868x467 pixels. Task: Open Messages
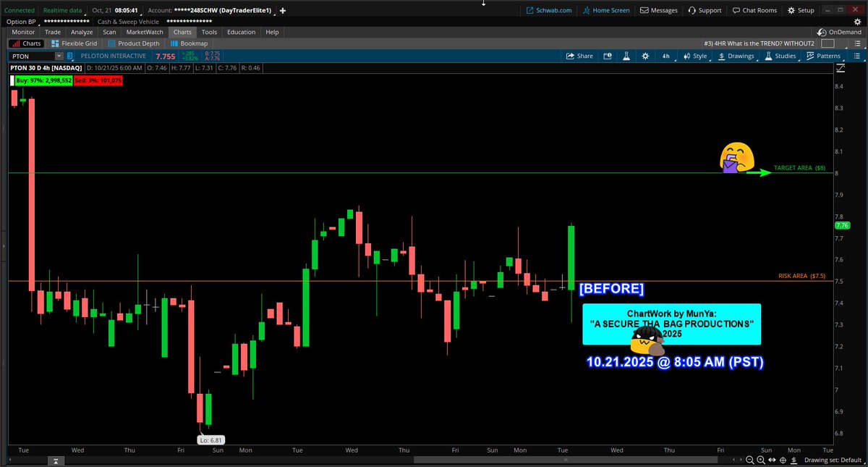tap(658, 10)
